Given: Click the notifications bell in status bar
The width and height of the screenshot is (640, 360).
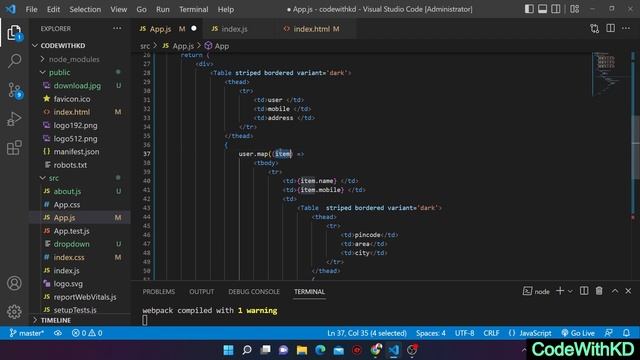Looking at the screenshot, I should [x=627, y=333].
